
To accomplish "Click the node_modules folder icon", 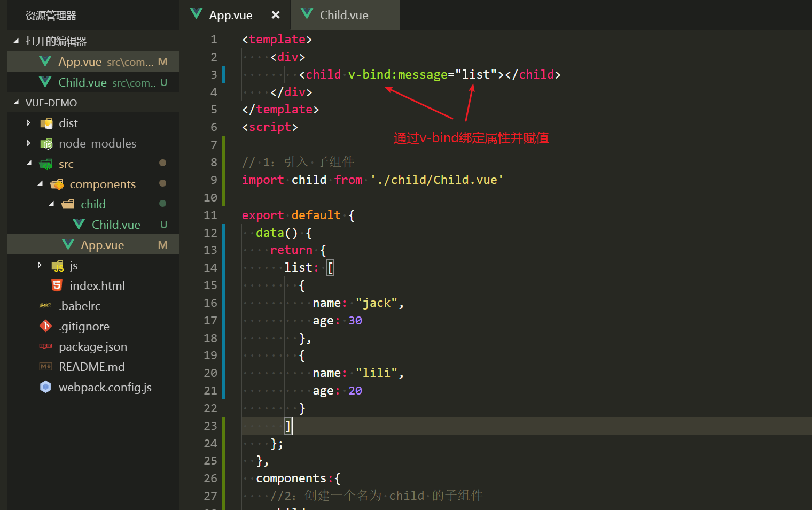I will [x=46, y=144].
